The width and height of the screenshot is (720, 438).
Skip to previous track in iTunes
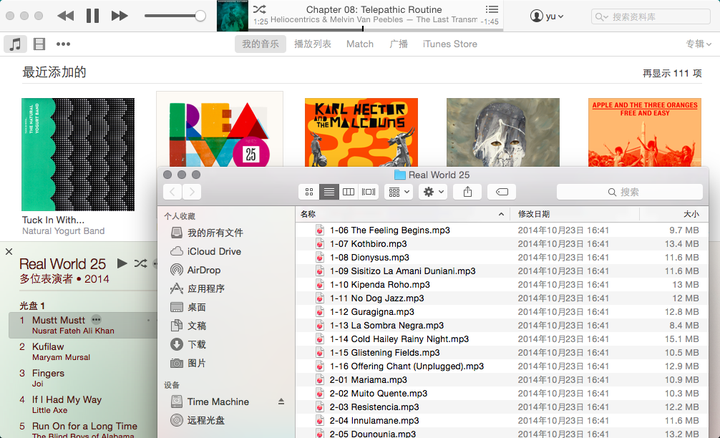coord(66,16)
